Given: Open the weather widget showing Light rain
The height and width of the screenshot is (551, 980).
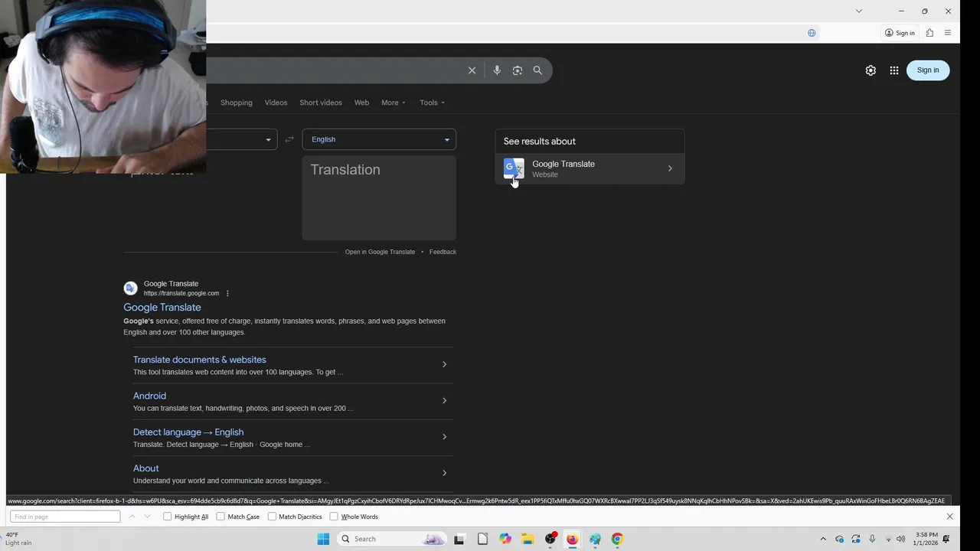Looking at the screenshot, I should 18,539.
